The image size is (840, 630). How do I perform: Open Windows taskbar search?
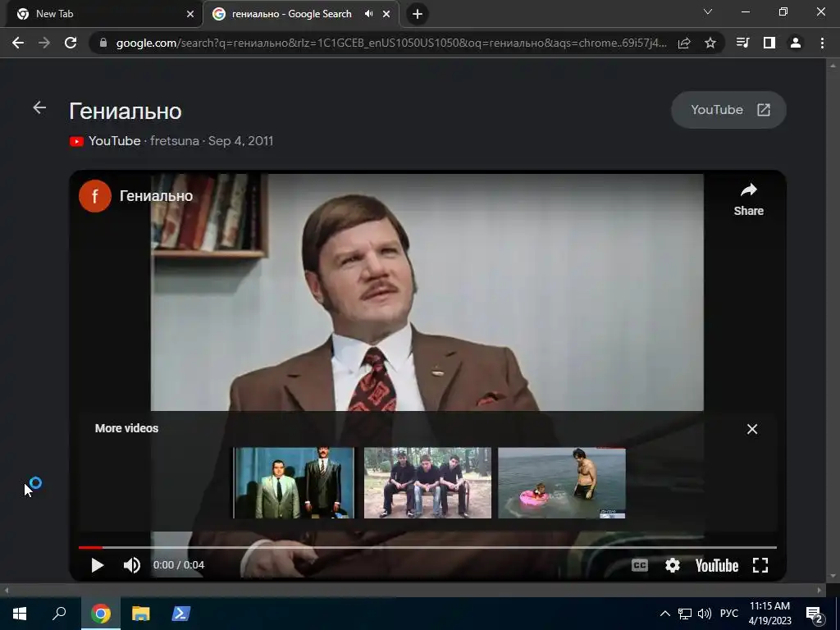pyautogui.click(x=59, y=614)
